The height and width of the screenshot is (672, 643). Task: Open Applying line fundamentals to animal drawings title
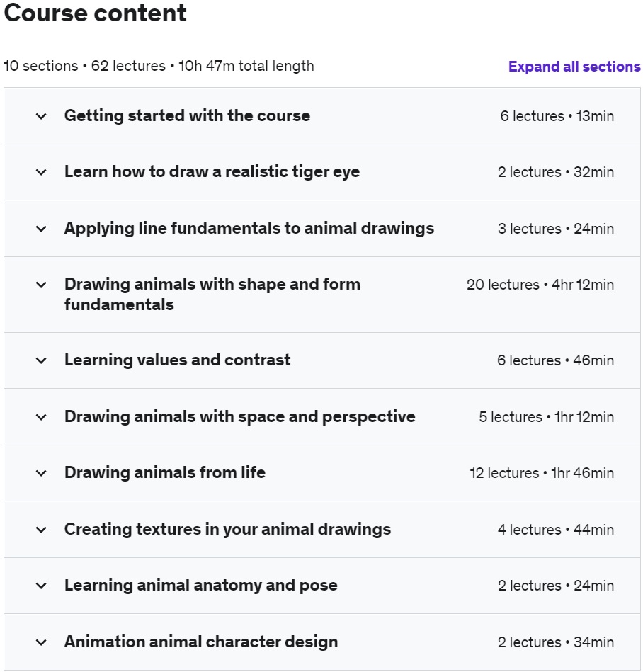point(249,229)
